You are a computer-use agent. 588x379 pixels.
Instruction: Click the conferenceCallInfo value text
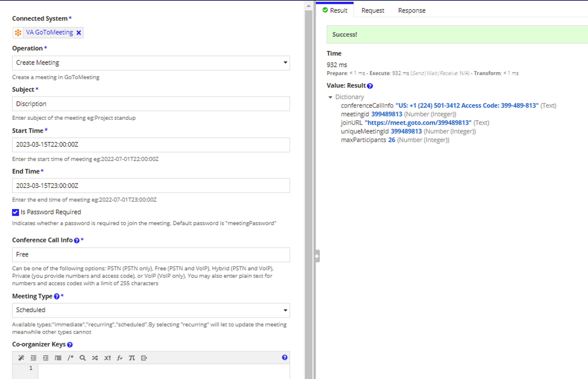pos(467,106)
